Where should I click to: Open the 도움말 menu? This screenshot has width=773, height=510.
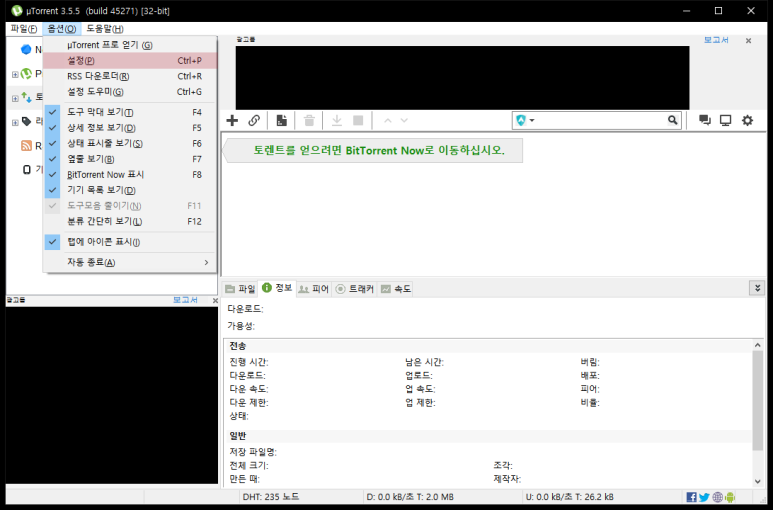point(105,29)
